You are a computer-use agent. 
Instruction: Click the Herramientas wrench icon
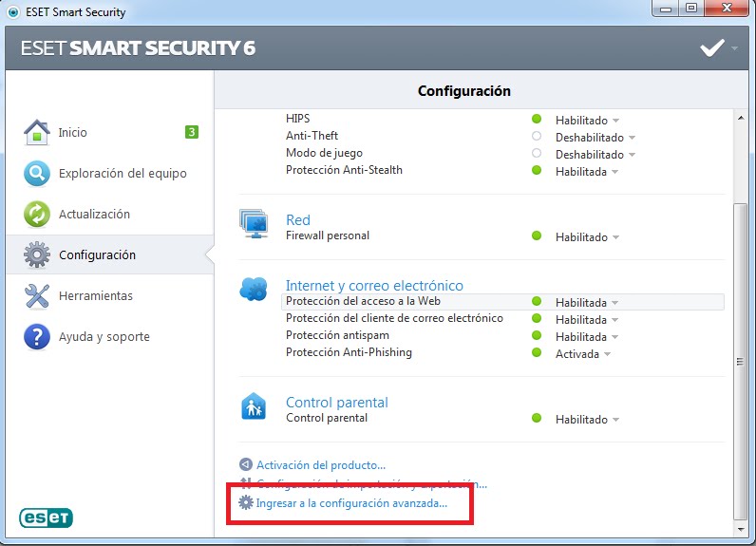pyautogui.click(x=36, y=296)
